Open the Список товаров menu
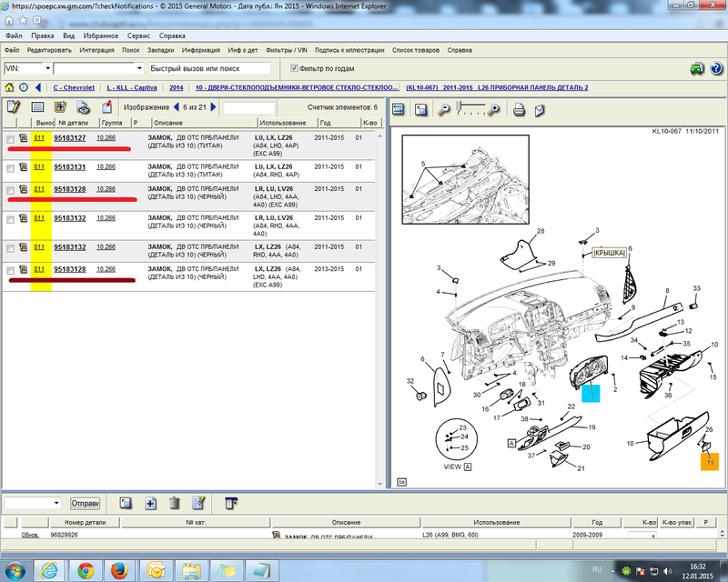Viewport: 728px width, 582px height. tap(416, 50)
